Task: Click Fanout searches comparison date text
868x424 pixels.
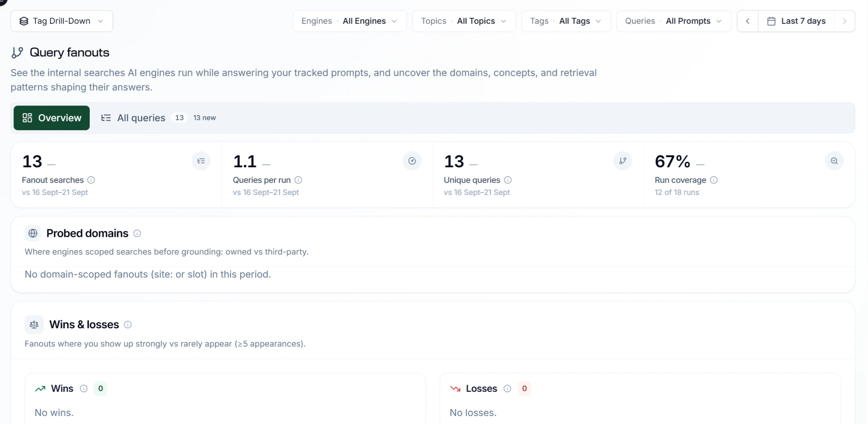Action: (55, 192)
